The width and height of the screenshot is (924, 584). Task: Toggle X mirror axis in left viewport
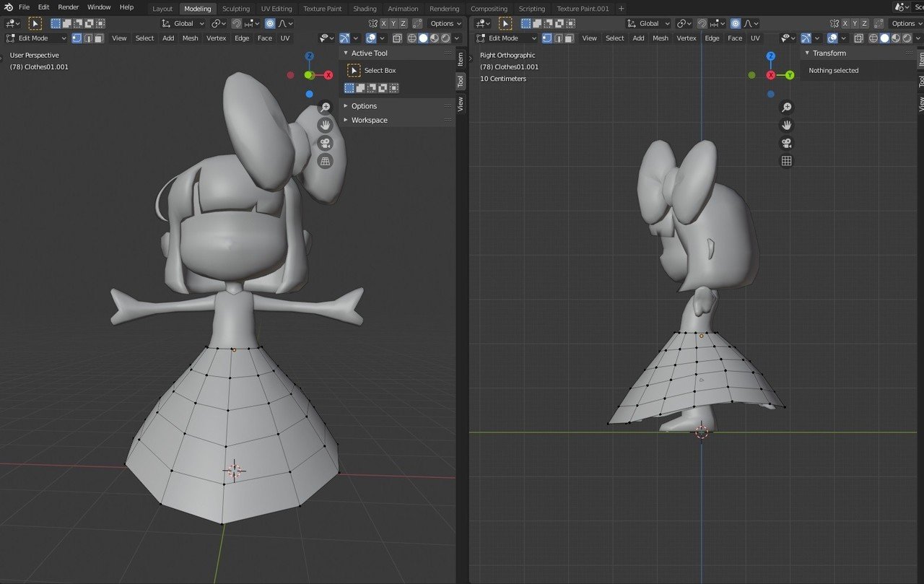pos(383,24)
